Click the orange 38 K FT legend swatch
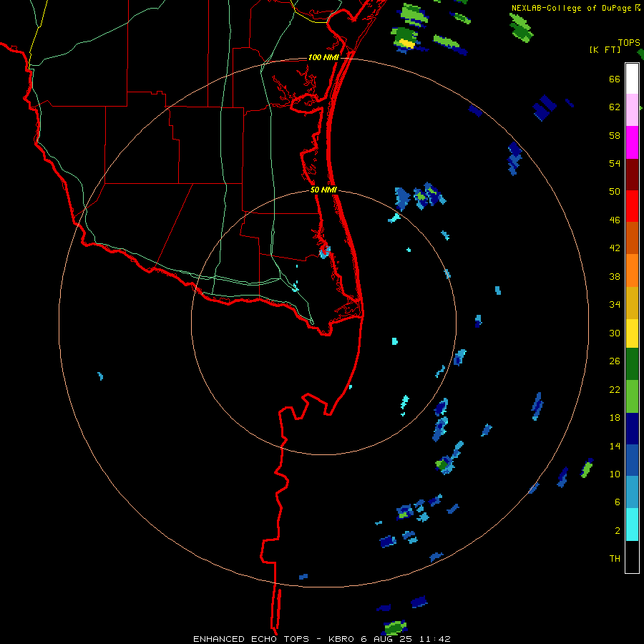Screen dimensions: 644x644 click(x=632, y=270)
